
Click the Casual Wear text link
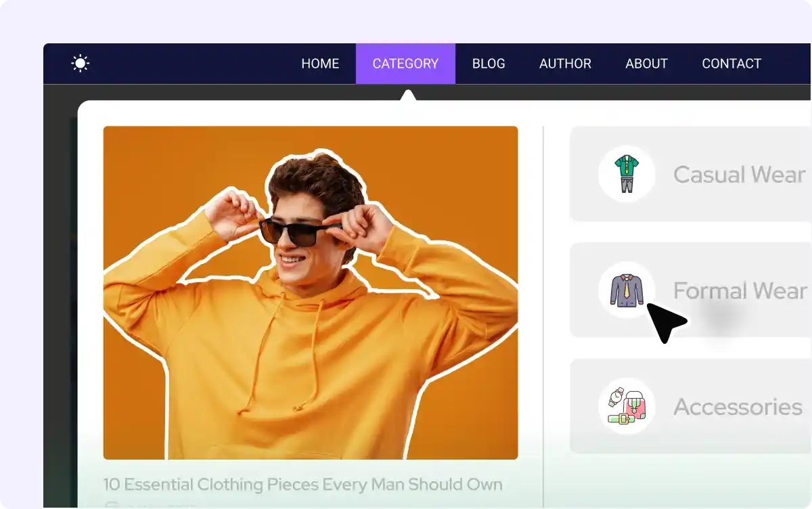tap(738, 174)
